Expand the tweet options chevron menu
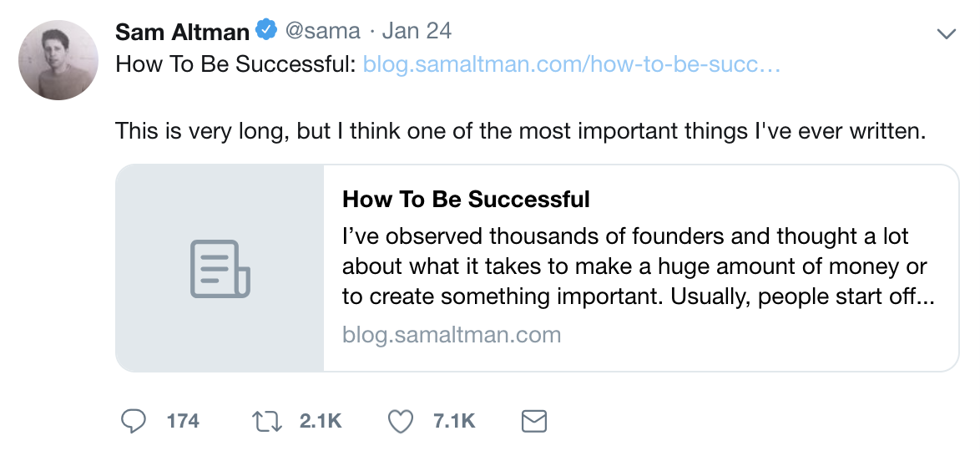Screen dimensions: 980x451 (947, 33)
